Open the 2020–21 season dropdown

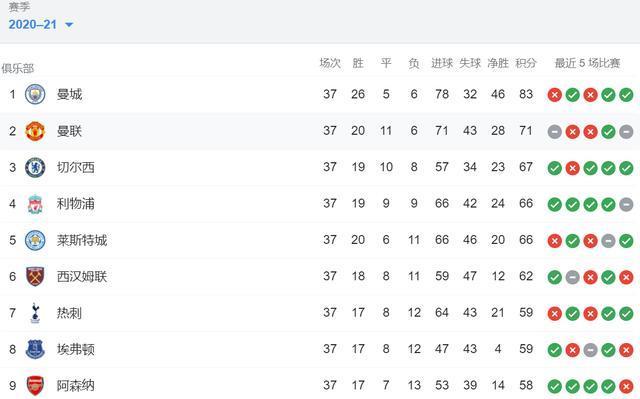tap(40, 25)
